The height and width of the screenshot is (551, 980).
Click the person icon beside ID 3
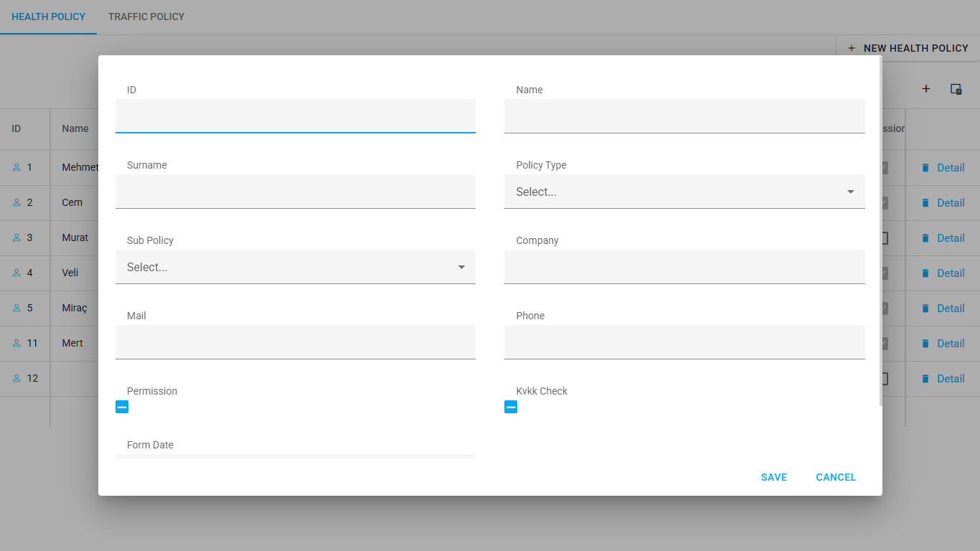coord(17,237)
